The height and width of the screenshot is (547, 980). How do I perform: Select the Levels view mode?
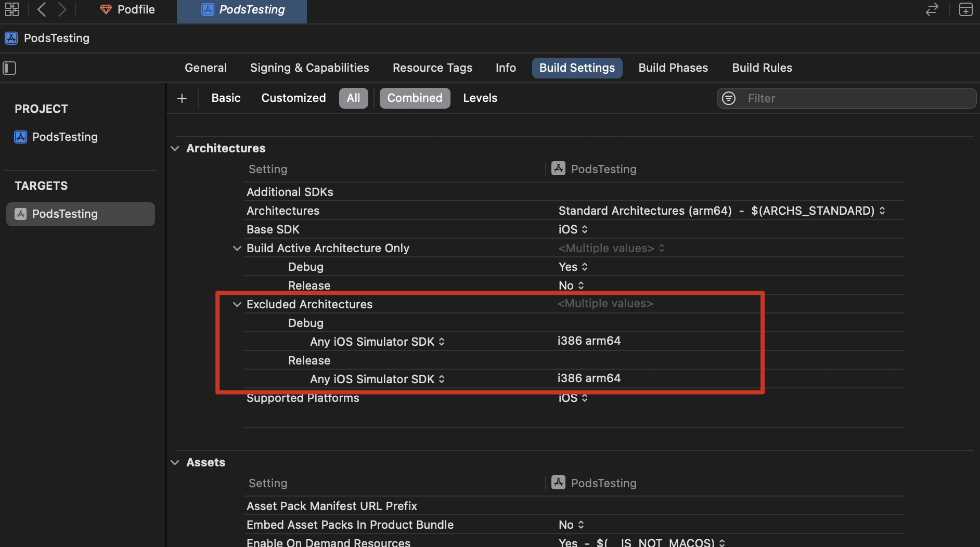tap(480, 98)
